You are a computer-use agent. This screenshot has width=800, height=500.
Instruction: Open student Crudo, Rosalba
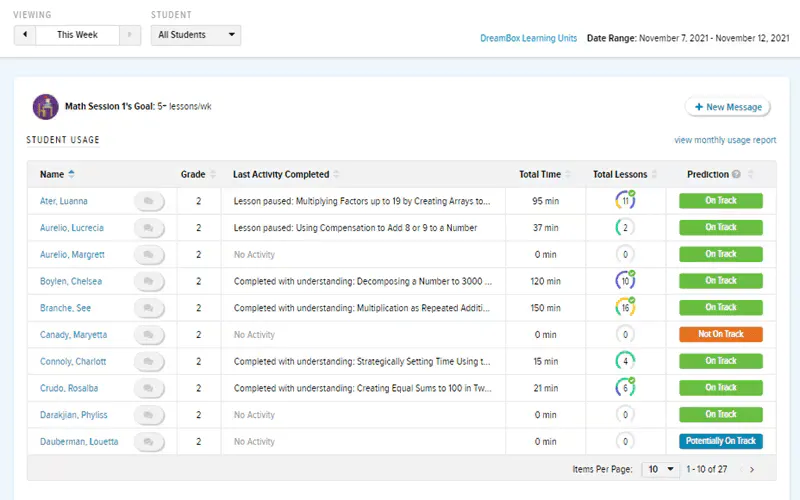(69, 388)
